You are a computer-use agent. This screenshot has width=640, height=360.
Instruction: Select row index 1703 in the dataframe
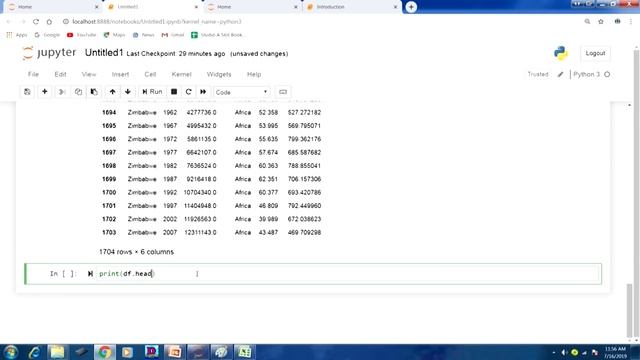[x=109, y=232]
